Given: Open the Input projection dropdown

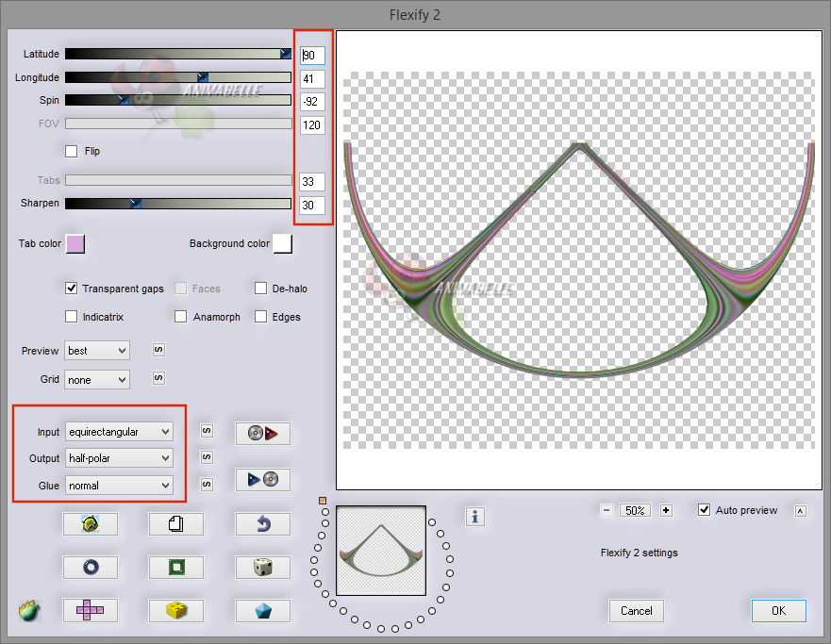Looking at the screenshot, I should click(x=119, y=432).
